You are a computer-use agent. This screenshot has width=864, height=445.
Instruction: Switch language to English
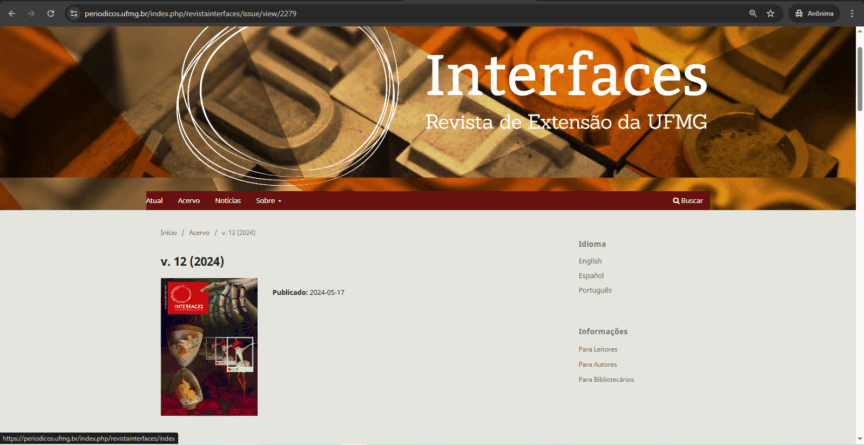pyautogui.click(x=590, y=261)
